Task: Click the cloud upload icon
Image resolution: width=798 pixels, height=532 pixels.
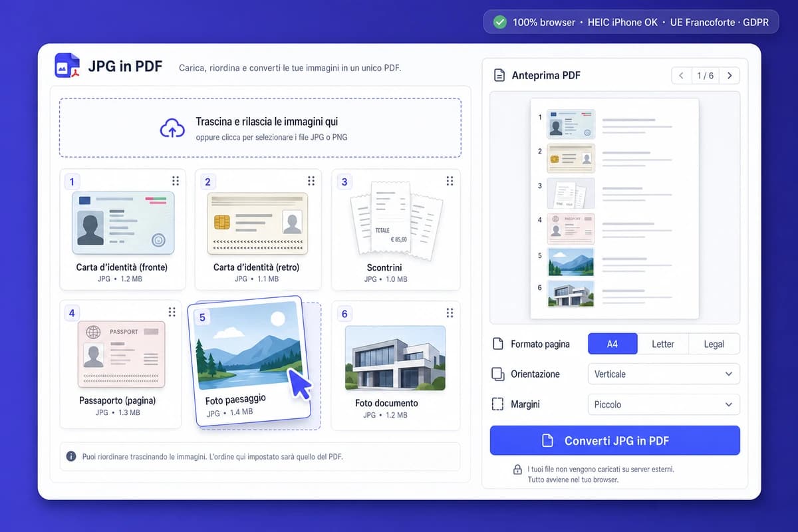Action: coord(173,128)
